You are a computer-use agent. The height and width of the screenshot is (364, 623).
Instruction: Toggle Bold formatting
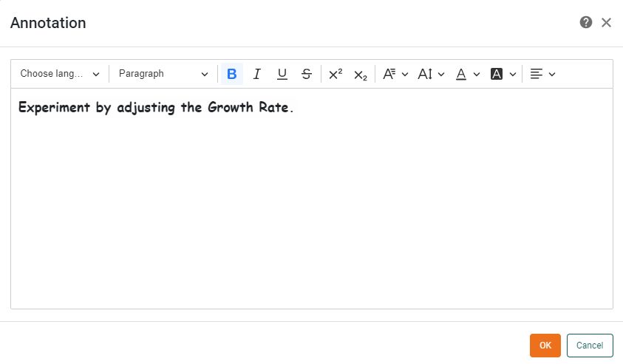coord(231,74)
